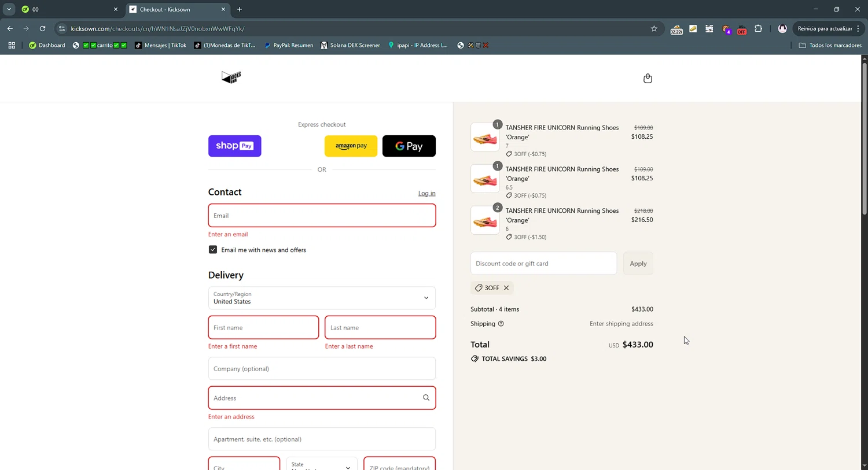Click the size 7 shoe thumbnail
The height and width of the screenshot is (470, 868).
485,138
